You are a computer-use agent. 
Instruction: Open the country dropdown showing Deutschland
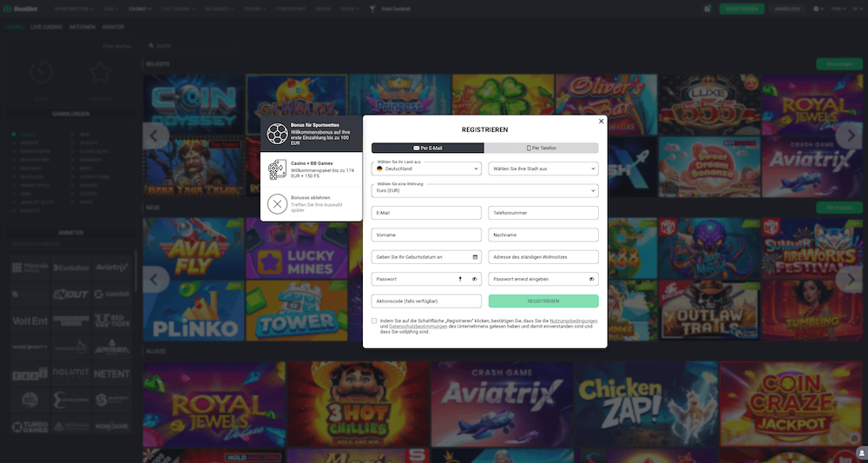click(x=426, y=169)
